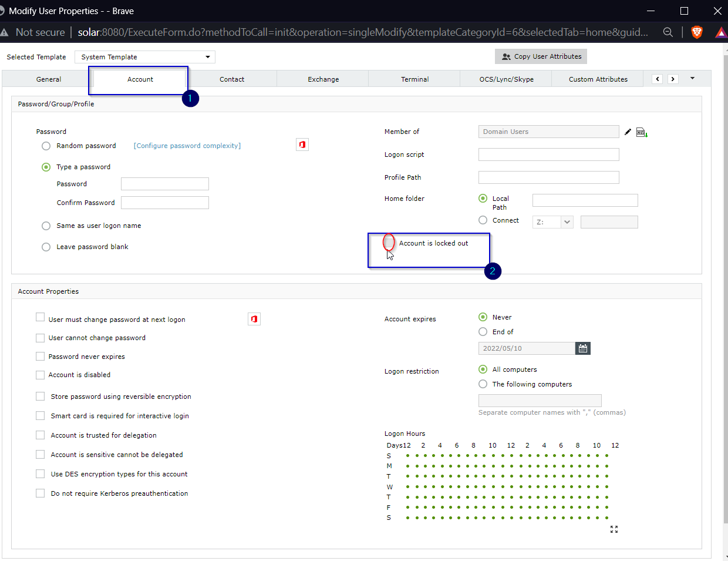Click the CSV import icon beside Member of

pyautogui.click(x=641, y=132)
